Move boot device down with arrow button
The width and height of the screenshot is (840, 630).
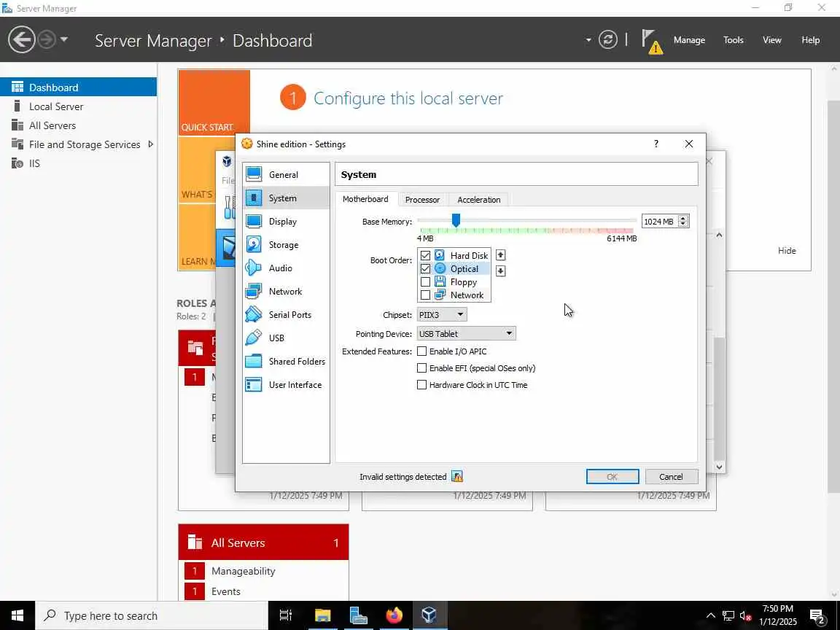(x=500, y=271)
